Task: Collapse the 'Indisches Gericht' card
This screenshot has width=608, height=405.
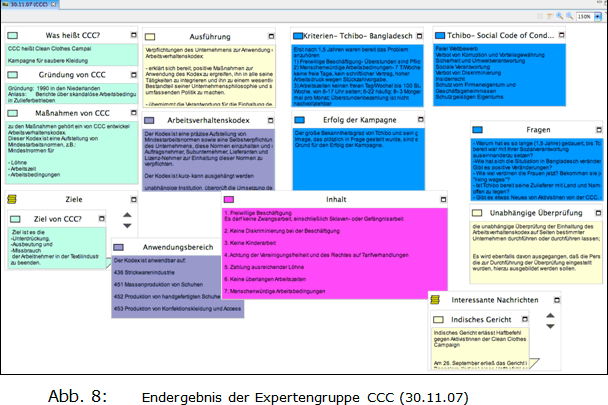Action: (525, 319)
